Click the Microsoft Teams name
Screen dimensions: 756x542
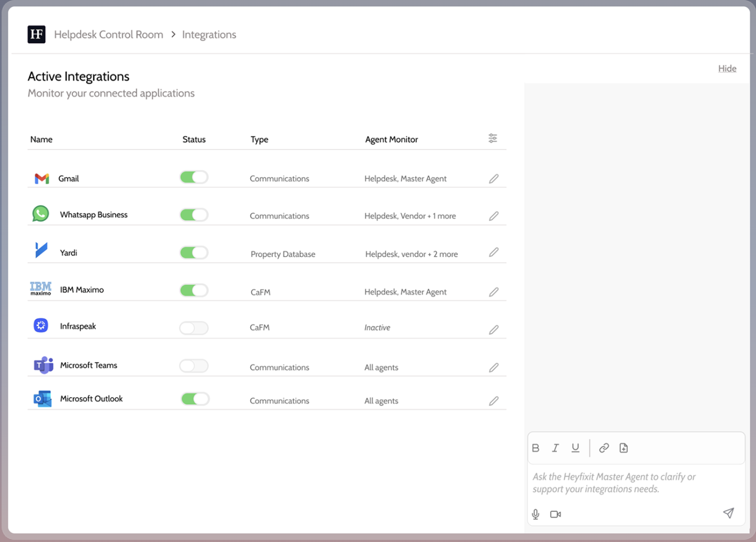(x=88, y=365)
